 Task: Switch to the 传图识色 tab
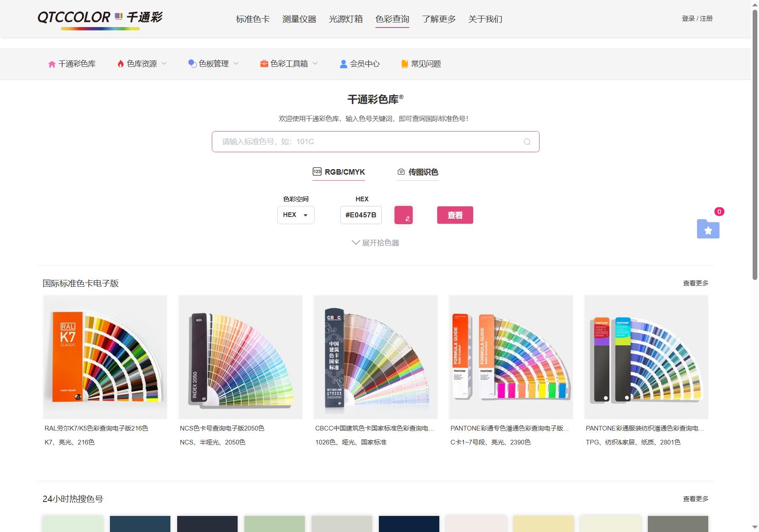coord(417,172)
